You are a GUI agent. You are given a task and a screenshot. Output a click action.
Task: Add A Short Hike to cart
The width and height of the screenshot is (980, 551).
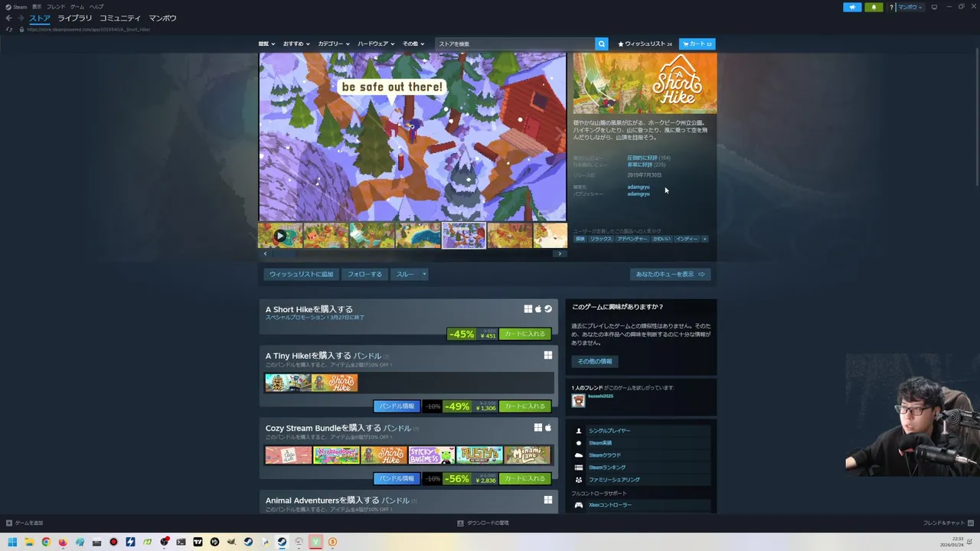pos(525,334)
